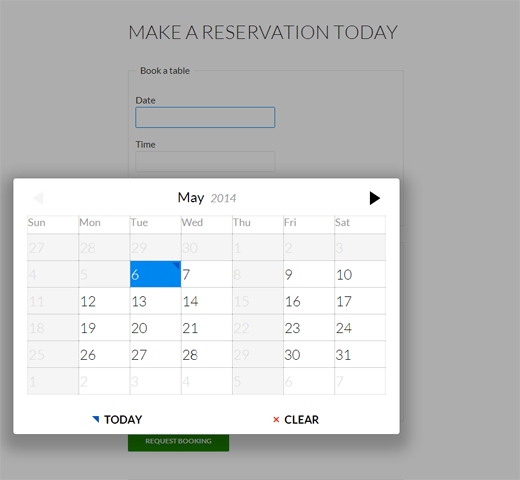Focus the Date input field
Screen dimensions: 520x480
tap(205, 117)
